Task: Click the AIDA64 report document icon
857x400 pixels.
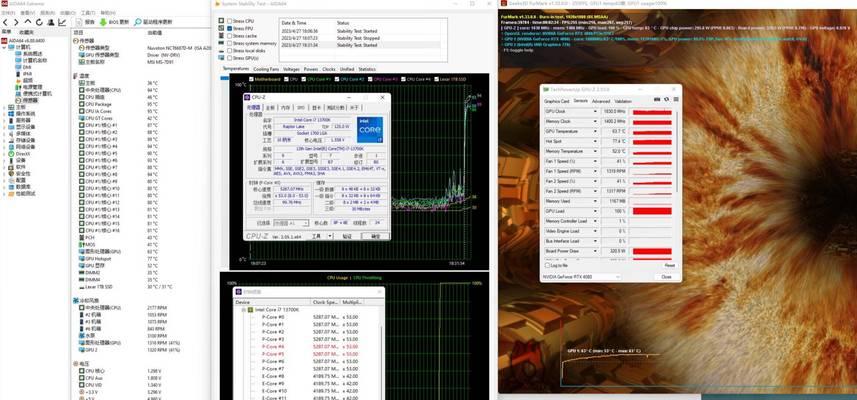Action: 79,22
